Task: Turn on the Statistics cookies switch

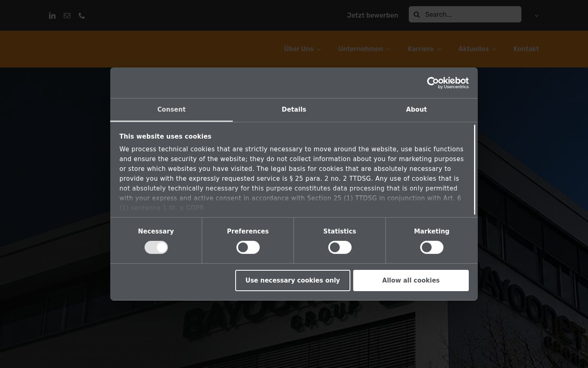Action: tap(340, 247)
